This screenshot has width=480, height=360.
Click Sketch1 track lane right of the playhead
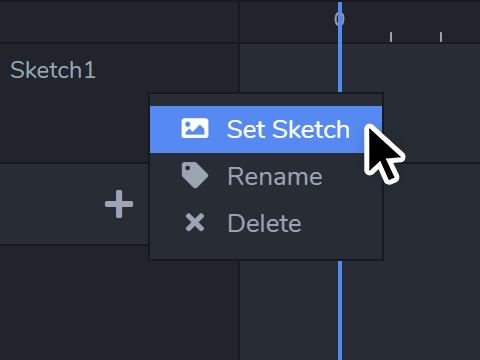coord(411,68)
